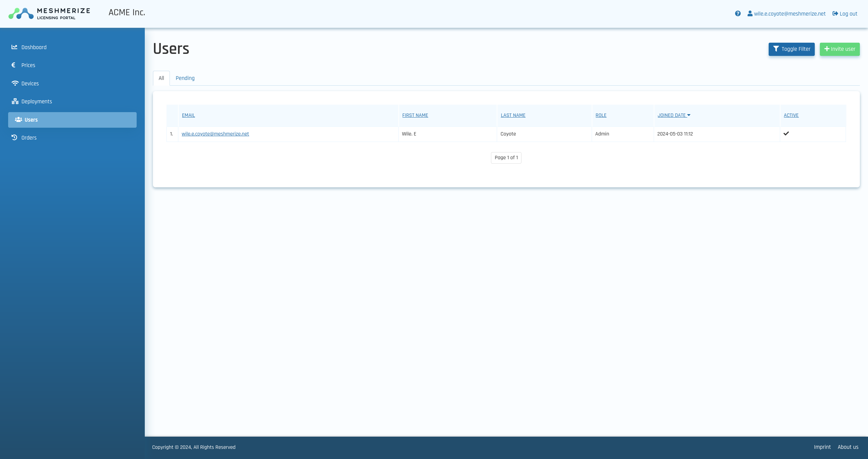Click the Meshmerize logo
868x459 pixels.
coord(50,14)
